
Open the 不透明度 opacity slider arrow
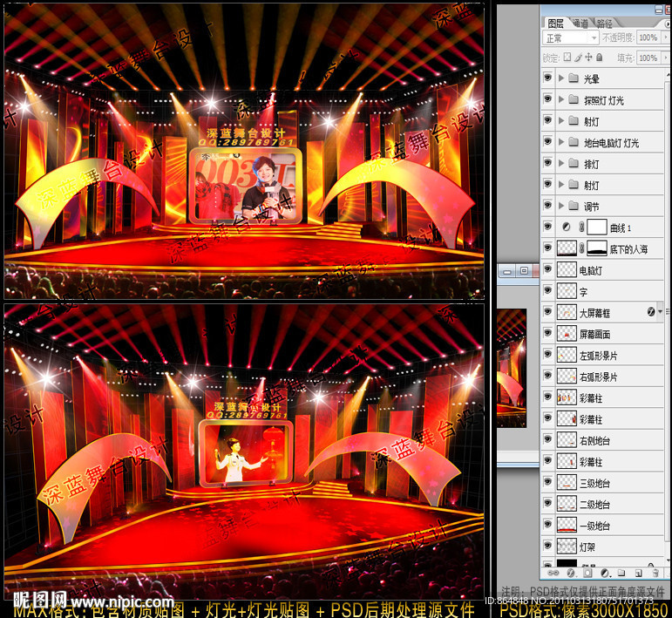coord(666,37)
